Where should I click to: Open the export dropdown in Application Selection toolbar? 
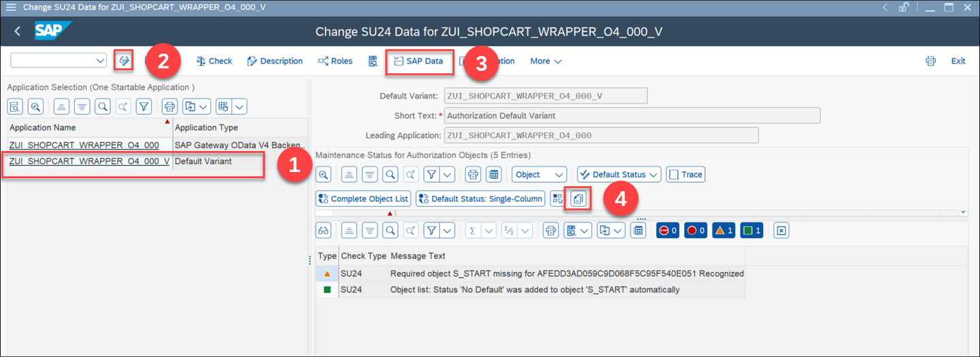[196, 106]
